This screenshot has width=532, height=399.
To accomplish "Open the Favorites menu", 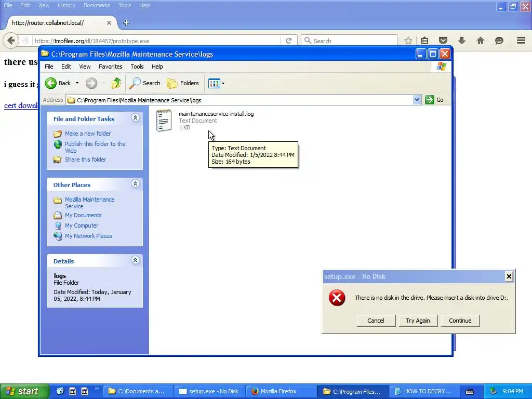I will tap(110, 66).
